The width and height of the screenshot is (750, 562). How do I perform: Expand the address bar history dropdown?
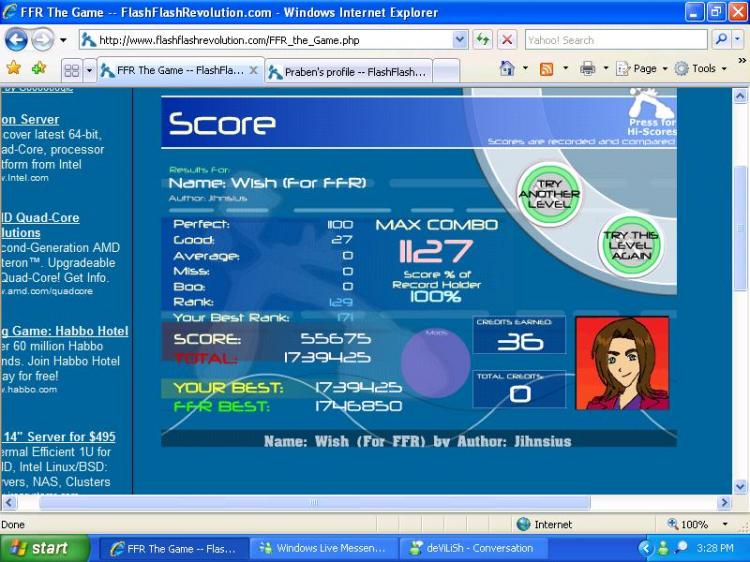[460, 40]
